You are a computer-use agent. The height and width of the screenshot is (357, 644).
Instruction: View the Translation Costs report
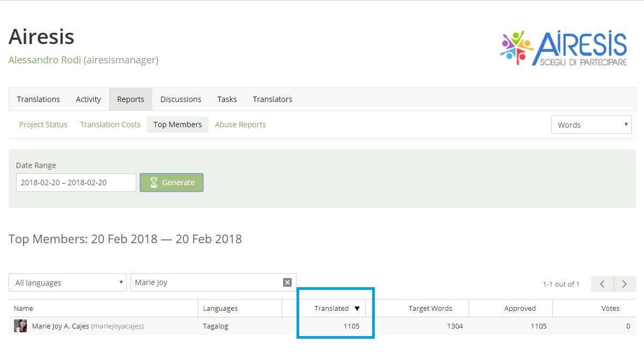110,125
